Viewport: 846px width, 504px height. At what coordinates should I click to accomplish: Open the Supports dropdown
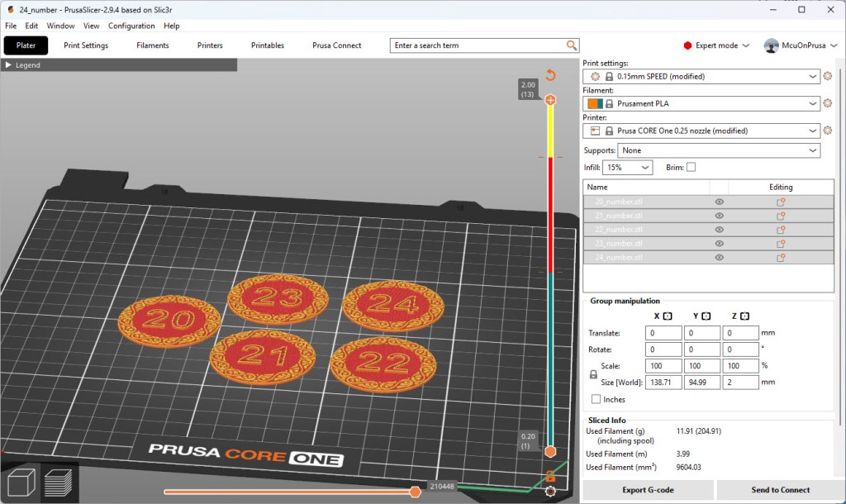click(x=720, y=150)
